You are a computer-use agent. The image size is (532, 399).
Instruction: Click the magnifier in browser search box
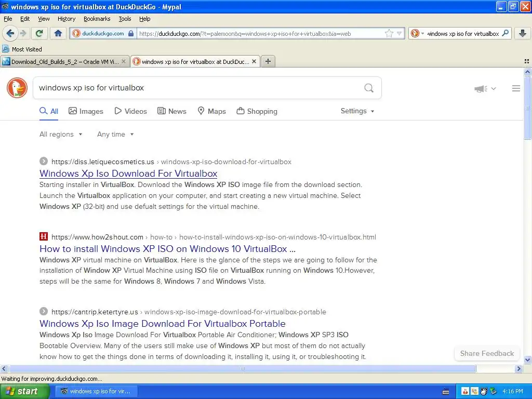(x=505, y=33)
